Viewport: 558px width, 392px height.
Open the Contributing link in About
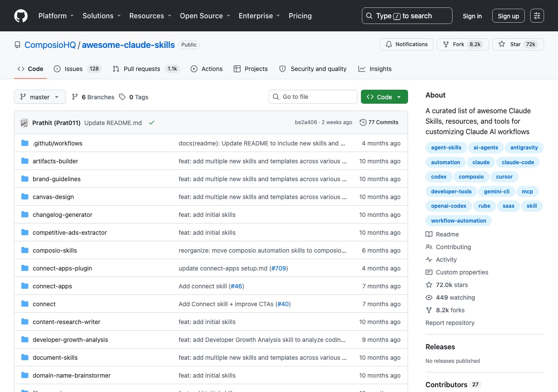point(449,247)
